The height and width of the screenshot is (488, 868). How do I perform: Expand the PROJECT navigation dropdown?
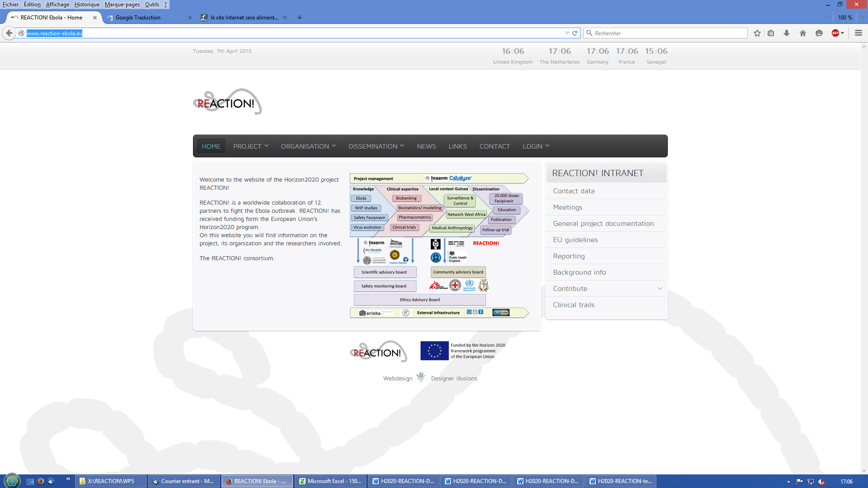click(250, 146)
